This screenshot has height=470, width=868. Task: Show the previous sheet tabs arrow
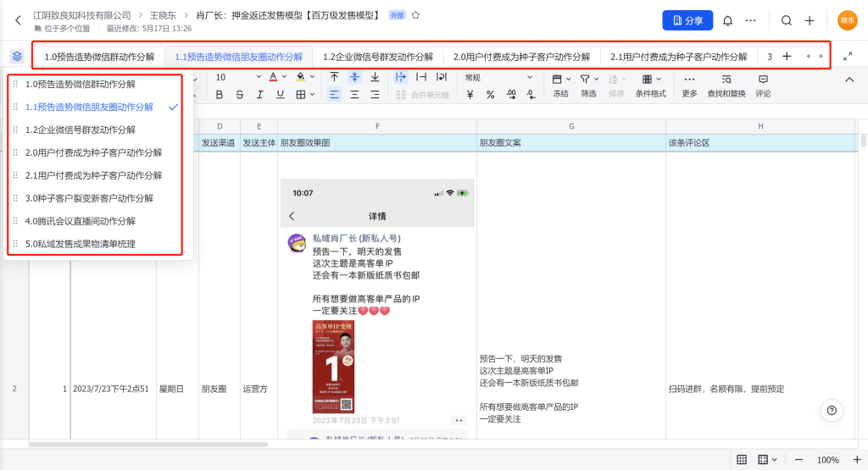pyautogui.click(x=808, y=57)
